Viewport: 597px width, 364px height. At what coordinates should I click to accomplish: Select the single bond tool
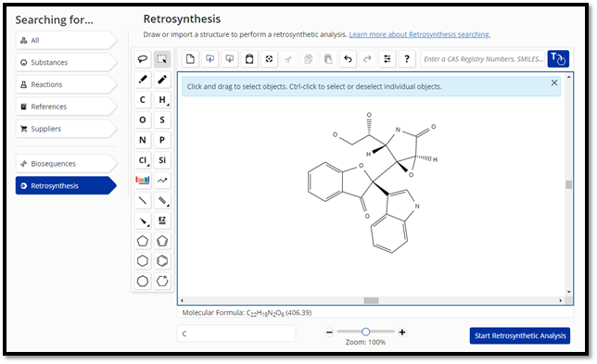[143, 200]
